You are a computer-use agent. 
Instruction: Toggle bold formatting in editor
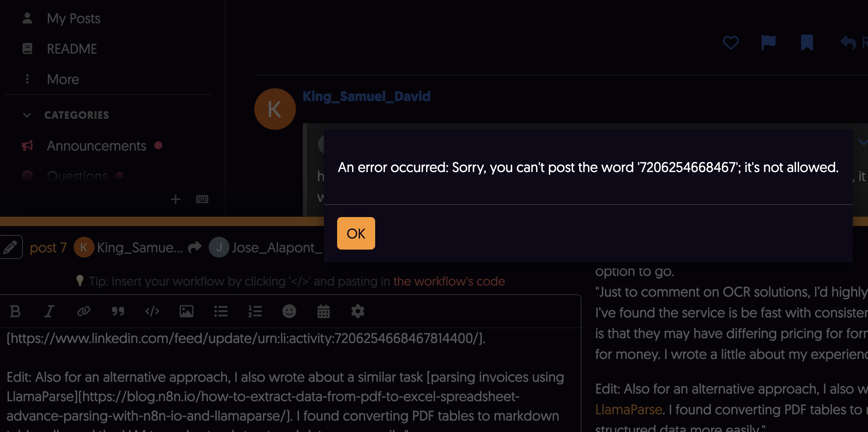point(15,311)
